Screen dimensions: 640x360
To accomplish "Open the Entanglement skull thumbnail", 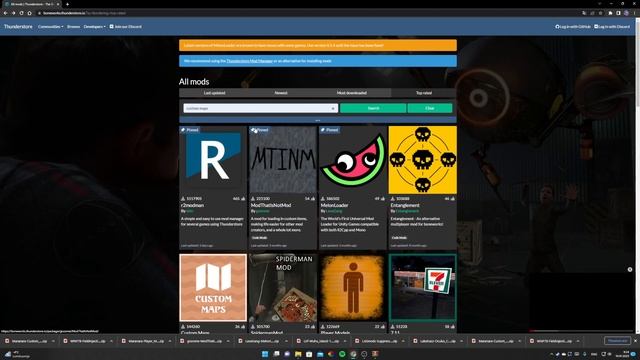I will pos(422,160).
